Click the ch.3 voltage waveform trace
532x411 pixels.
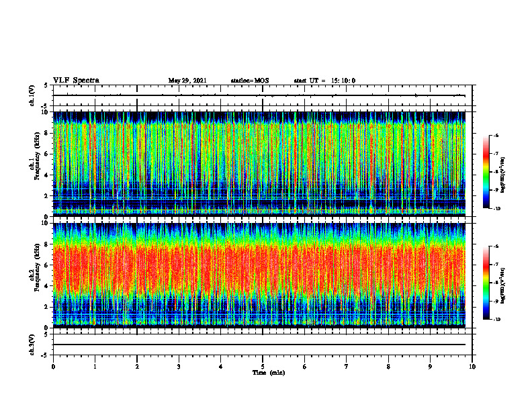[259, 345]
